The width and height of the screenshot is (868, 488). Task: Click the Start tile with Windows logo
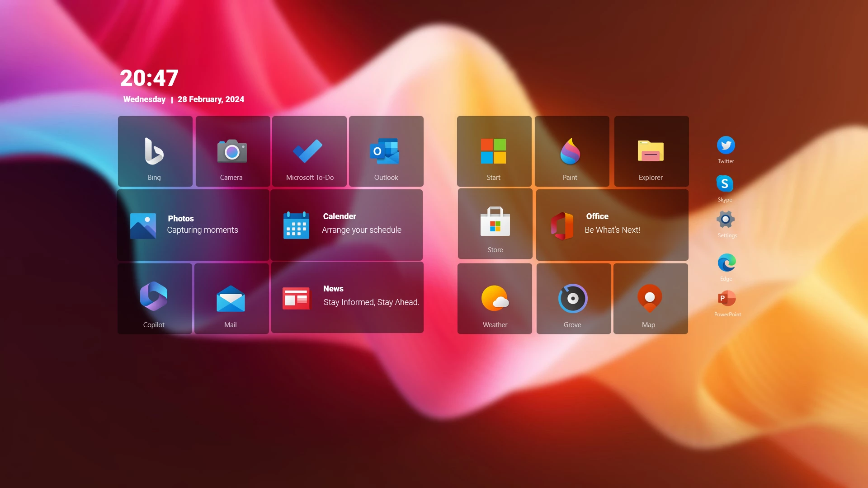click(x=494, y=151)
